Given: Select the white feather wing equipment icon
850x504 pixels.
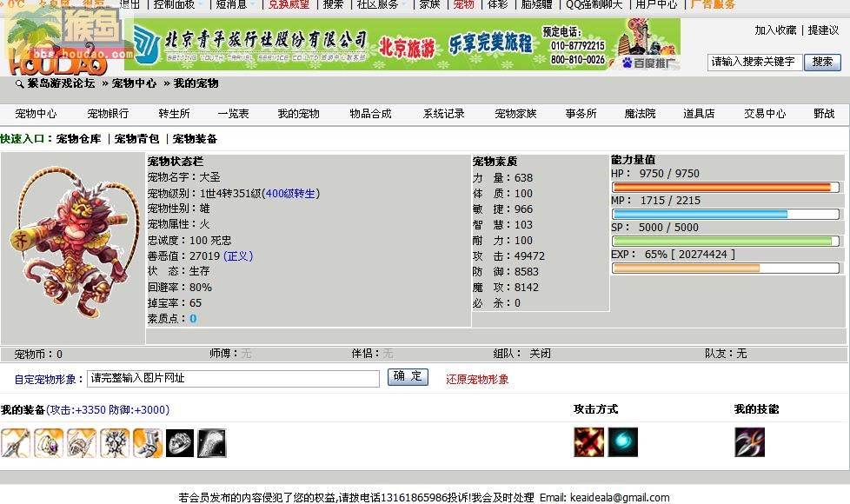Looking at the screenshot, I should [212, 443].
